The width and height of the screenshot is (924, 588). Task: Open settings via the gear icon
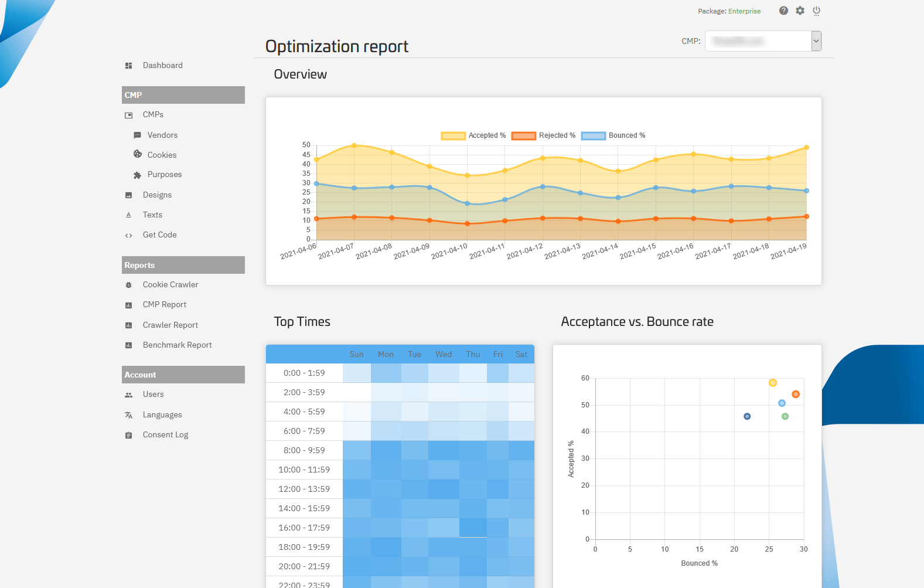click(x=800, y=11)
